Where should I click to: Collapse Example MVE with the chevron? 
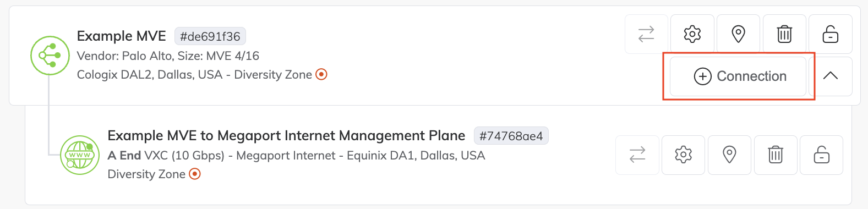pos(831,76)
